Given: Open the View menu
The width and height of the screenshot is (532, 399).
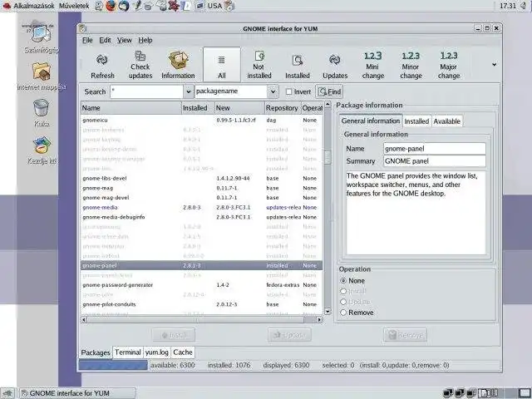Looking at the screenshot, I should click(x=125, y=40).
